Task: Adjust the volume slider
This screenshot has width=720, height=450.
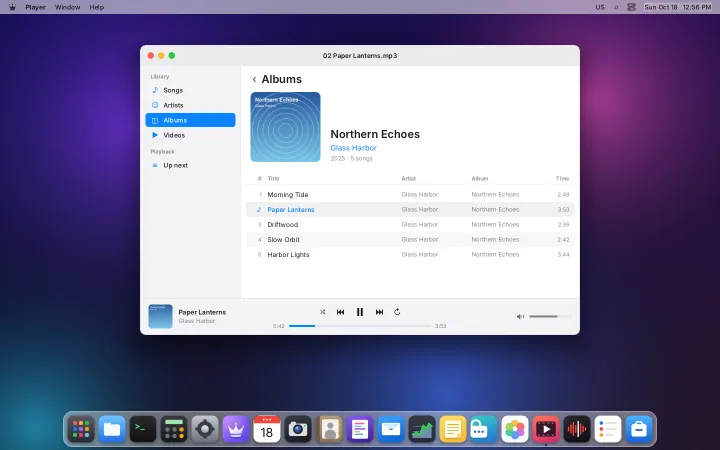Action: (550, 316)
